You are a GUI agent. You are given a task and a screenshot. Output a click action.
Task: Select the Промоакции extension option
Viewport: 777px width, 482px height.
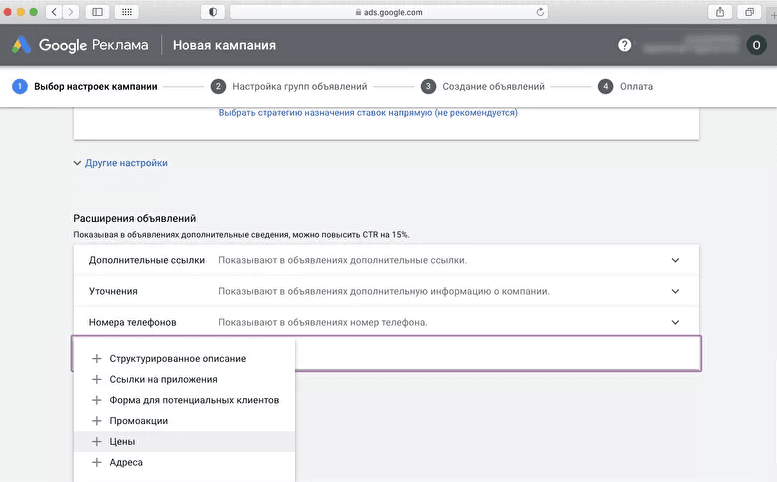coord(184,421)
